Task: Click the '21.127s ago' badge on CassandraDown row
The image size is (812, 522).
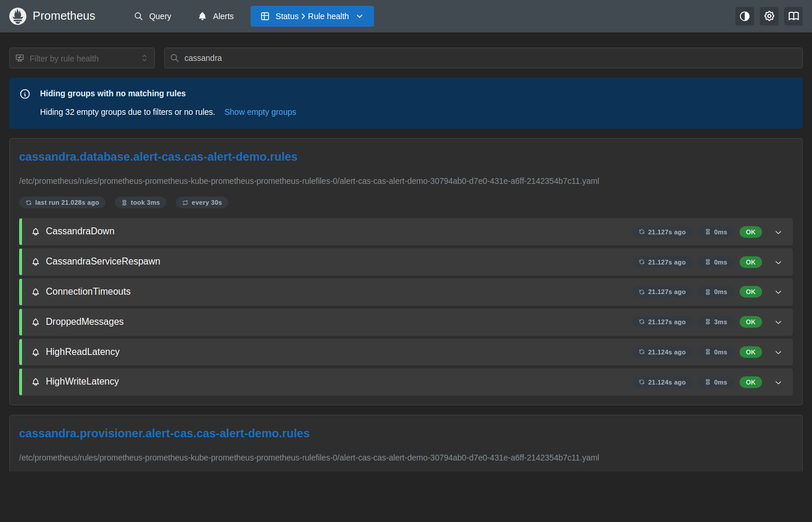Action: (x=662, y=232)
